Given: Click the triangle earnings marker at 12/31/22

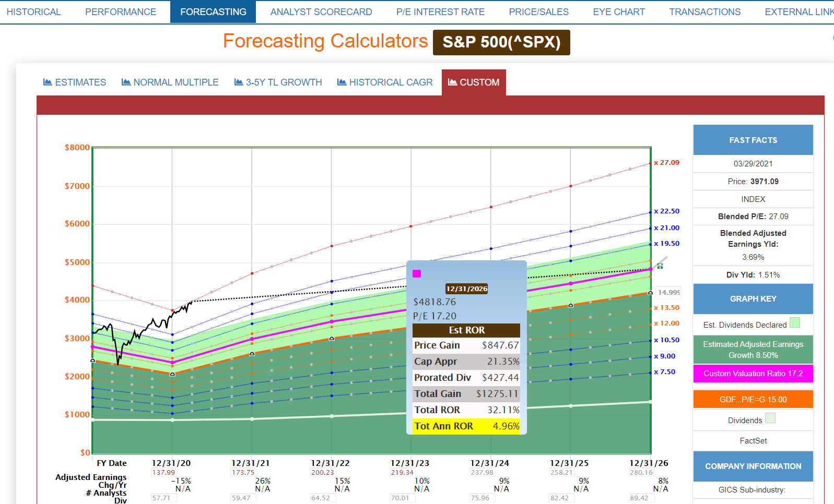Looking at the screenshot, I should (x=332, y=339).
